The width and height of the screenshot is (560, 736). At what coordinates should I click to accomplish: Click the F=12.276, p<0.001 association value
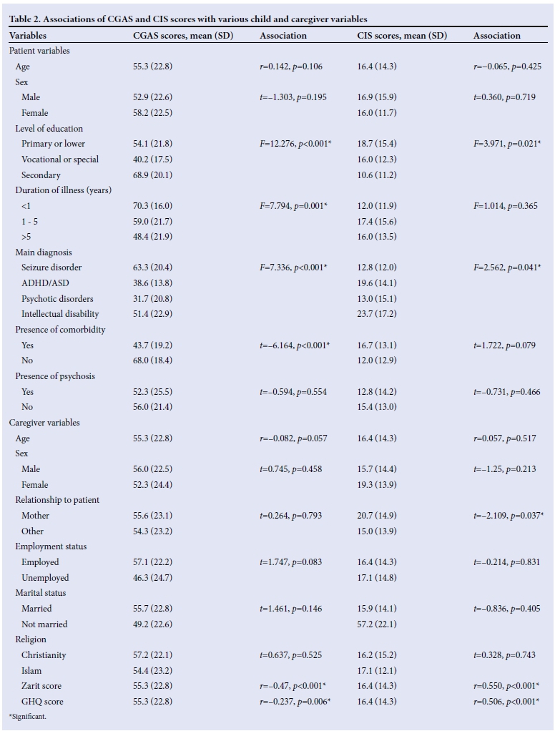[295, 144]
